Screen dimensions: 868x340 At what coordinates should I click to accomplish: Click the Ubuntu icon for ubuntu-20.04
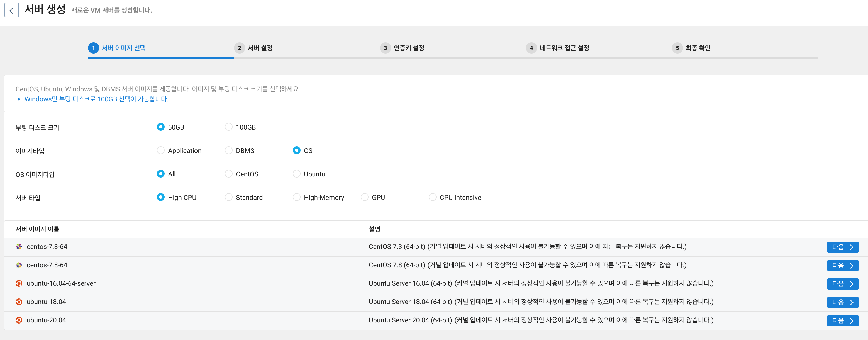point(19,320)
